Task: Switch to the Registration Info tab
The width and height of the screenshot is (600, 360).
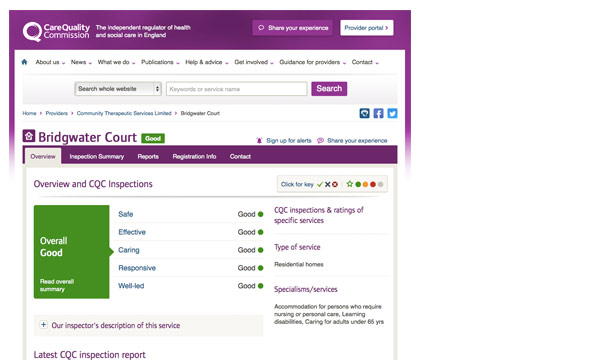Action: tap(194, 156)
